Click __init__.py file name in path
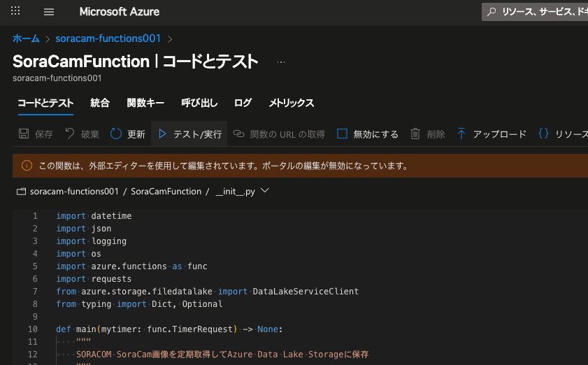 [235, 192]
